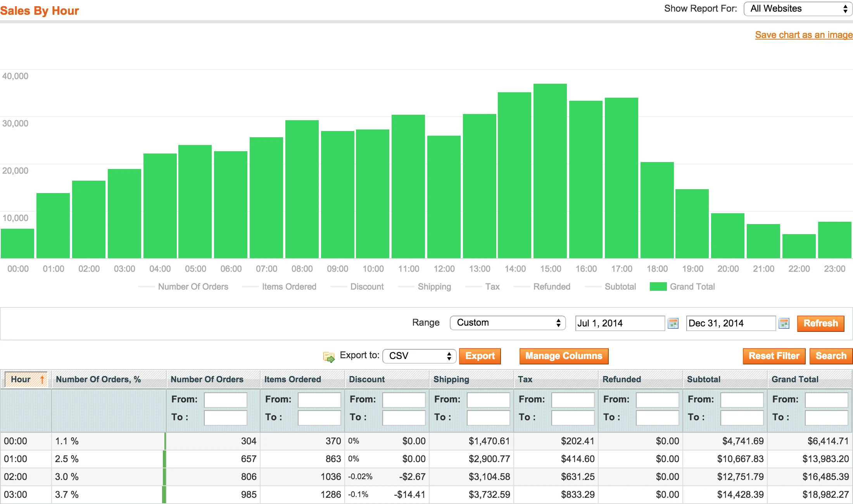Screen dimensions: 853x504
Task: Click the Save chart as an image link
Action: (803, 35)
